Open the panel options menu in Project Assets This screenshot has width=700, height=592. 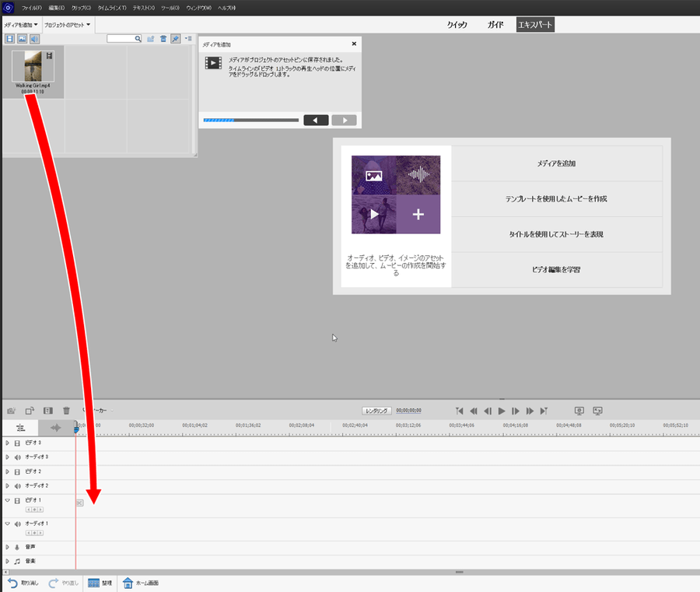click(x=188, y=39)
